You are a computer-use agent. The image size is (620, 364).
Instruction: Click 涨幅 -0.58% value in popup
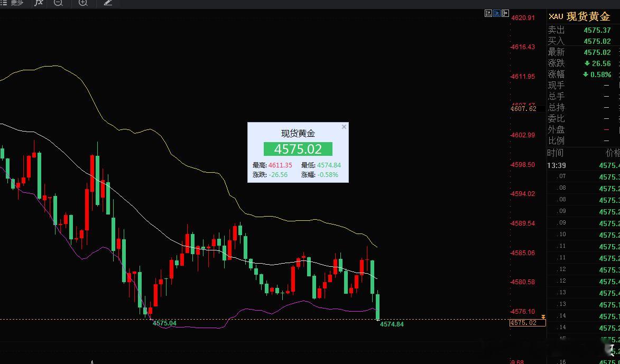point(328,175)
